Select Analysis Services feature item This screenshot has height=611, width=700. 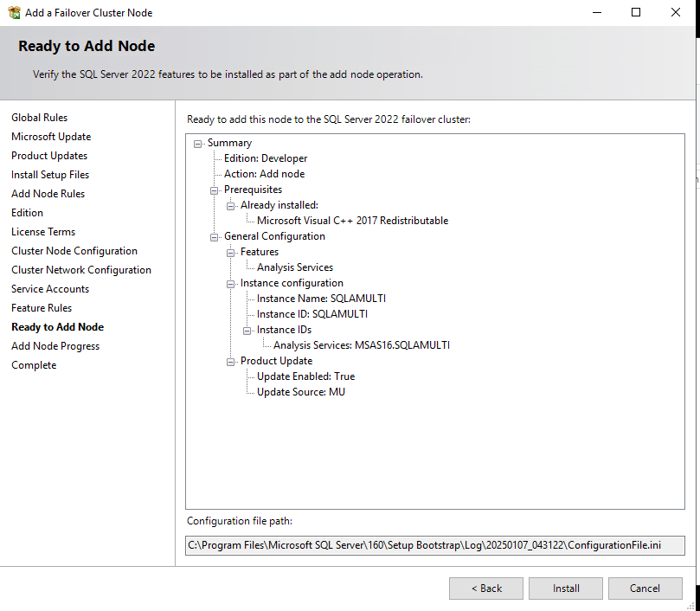click(x=295, y=267)
